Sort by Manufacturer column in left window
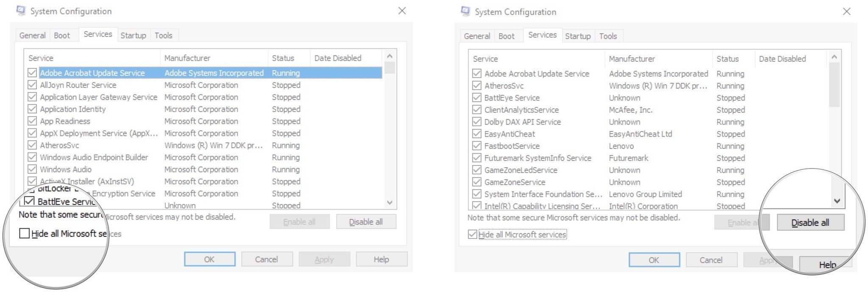Viewport: 868px width, 292px height. 214,58
